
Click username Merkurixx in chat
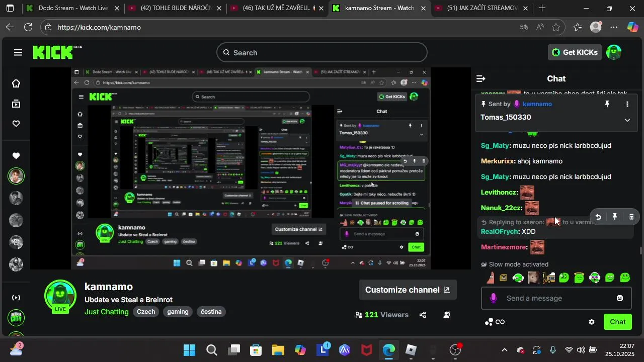click(498, 161)
